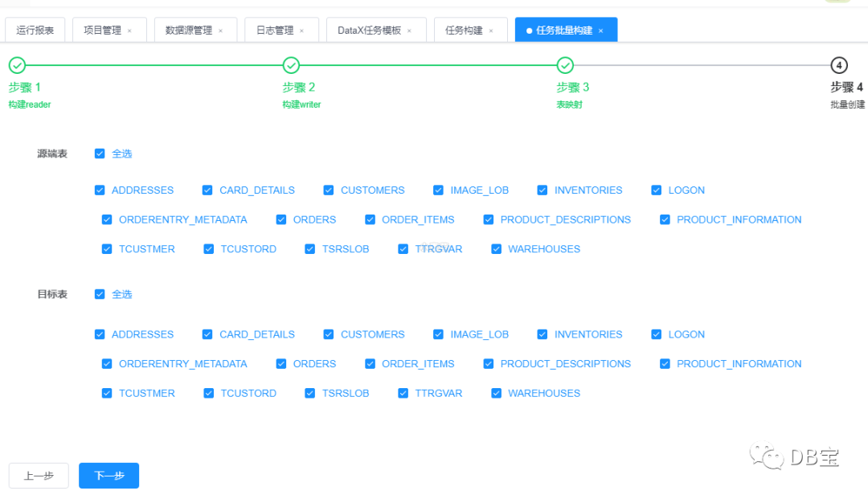Click the 目标表 label
This screenshot has height=495, width=868.
point(52,294)
